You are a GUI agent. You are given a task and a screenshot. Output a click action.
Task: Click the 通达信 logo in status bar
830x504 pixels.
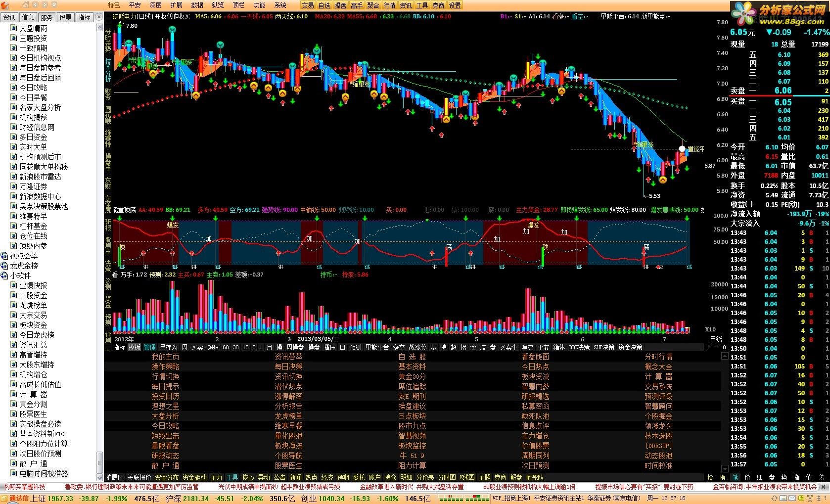tap(15, 499)
